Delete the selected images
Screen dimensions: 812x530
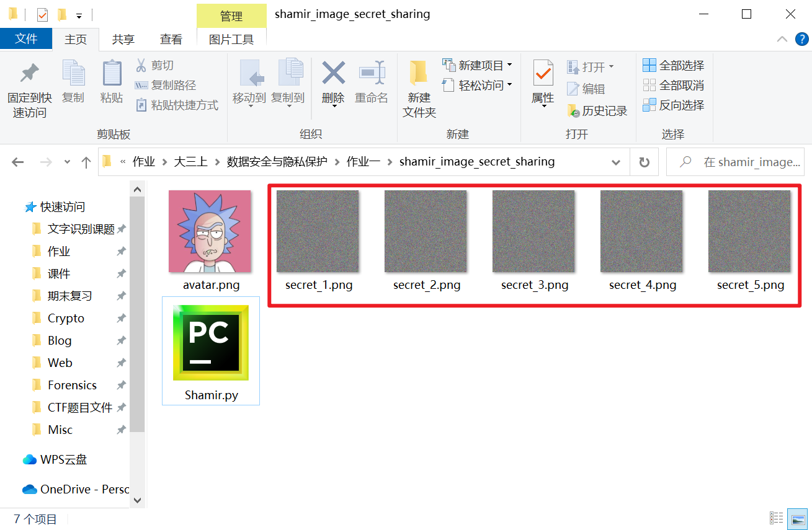pos(333,81)
